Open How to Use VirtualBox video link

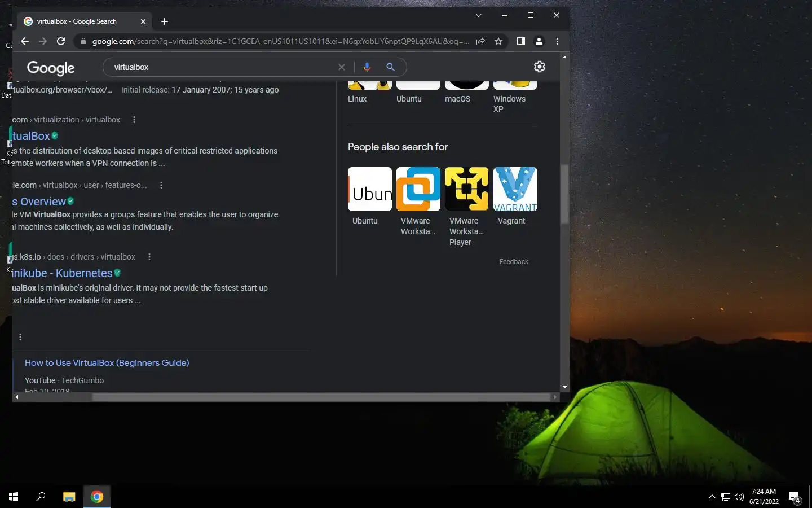coord(107,363)
